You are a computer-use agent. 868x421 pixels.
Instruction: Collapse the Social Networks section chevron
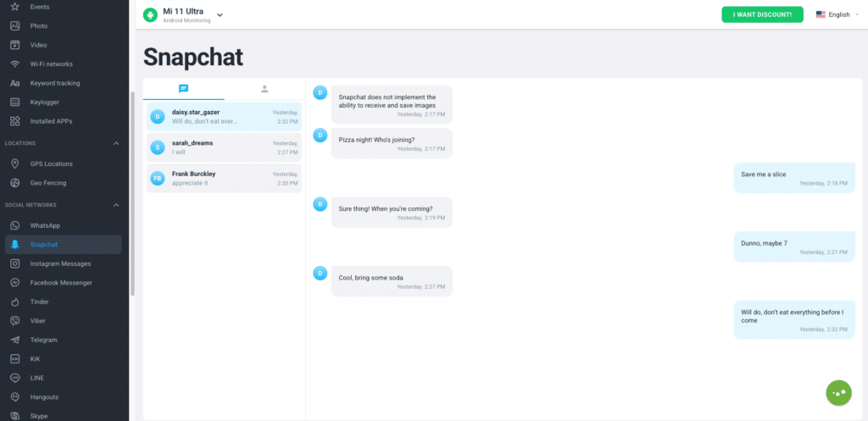click(117, 205)
